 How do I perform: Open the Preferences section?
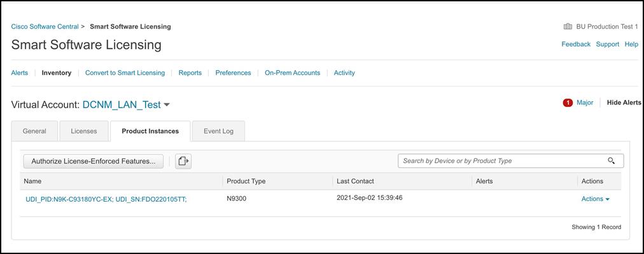234,73
